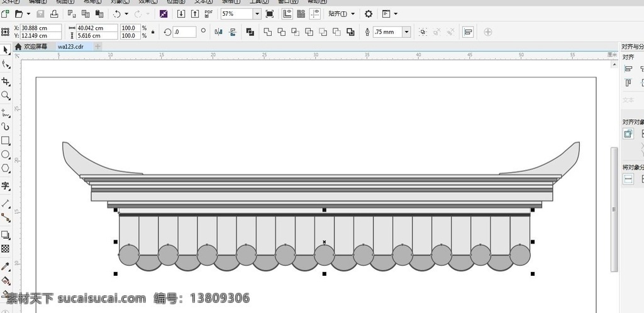Select the Crop tool
644x313 pixels.
coord(5,82)
